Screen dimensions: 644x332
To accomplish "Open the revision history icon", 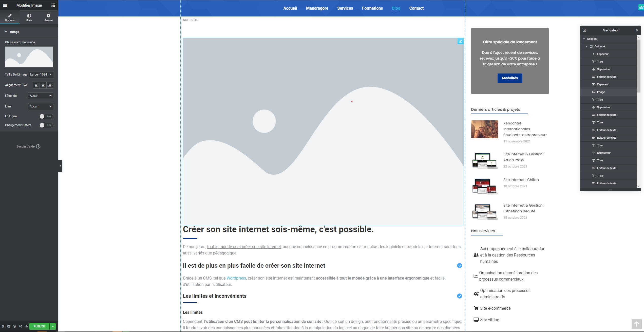I will click(x=14, y=326).
